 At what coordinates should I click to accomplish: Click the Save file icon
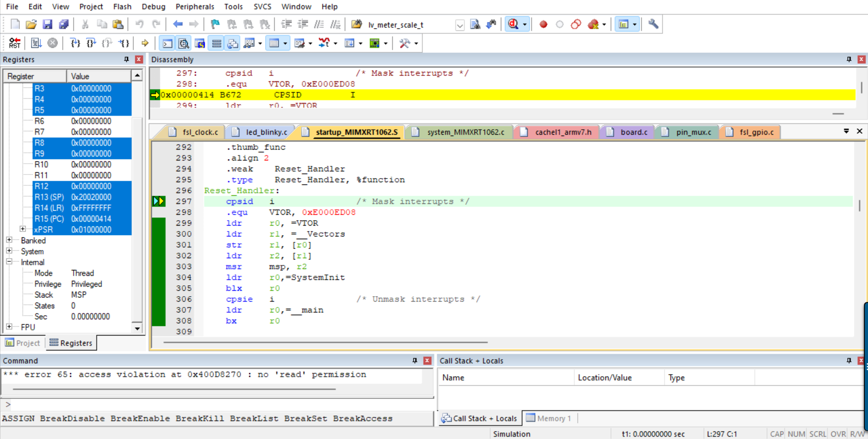tap(47, 24)
